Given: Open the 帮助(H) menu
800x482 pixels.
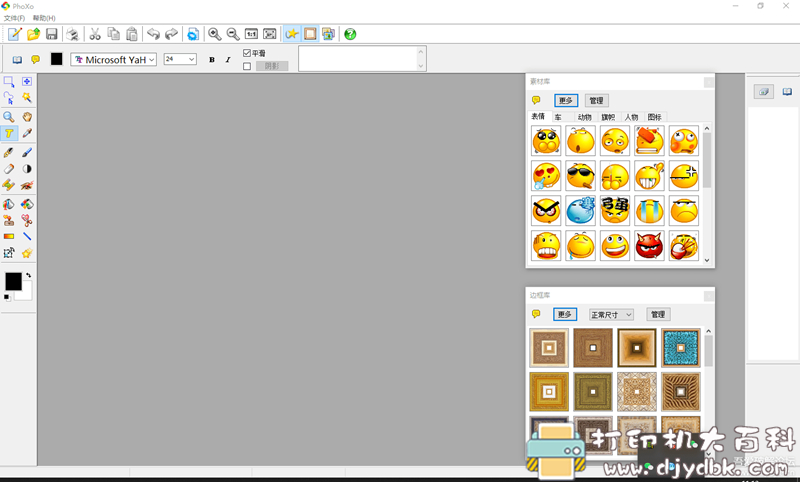Looking at the screenshot, I should [x=44, y=18].
